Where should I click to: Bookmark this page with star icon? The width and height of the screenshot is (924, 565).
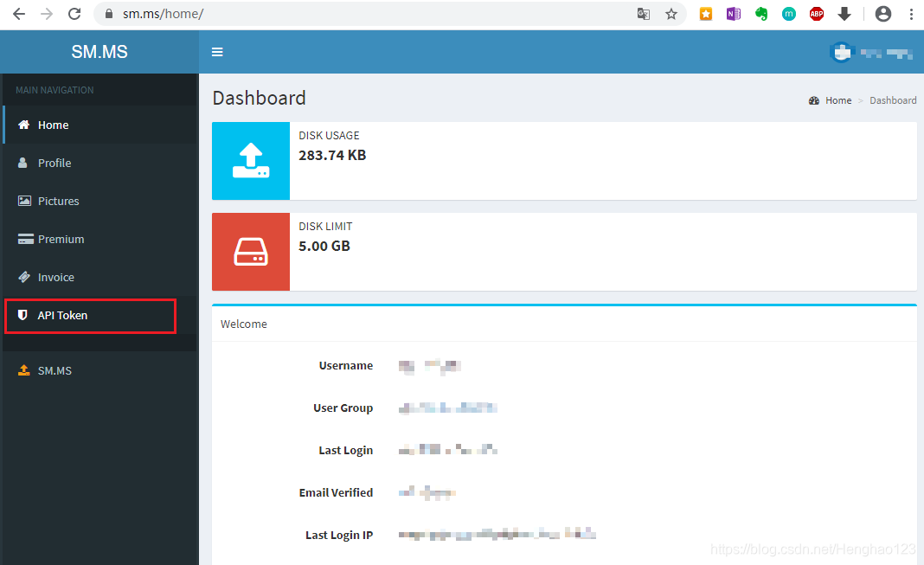[671, 14]
